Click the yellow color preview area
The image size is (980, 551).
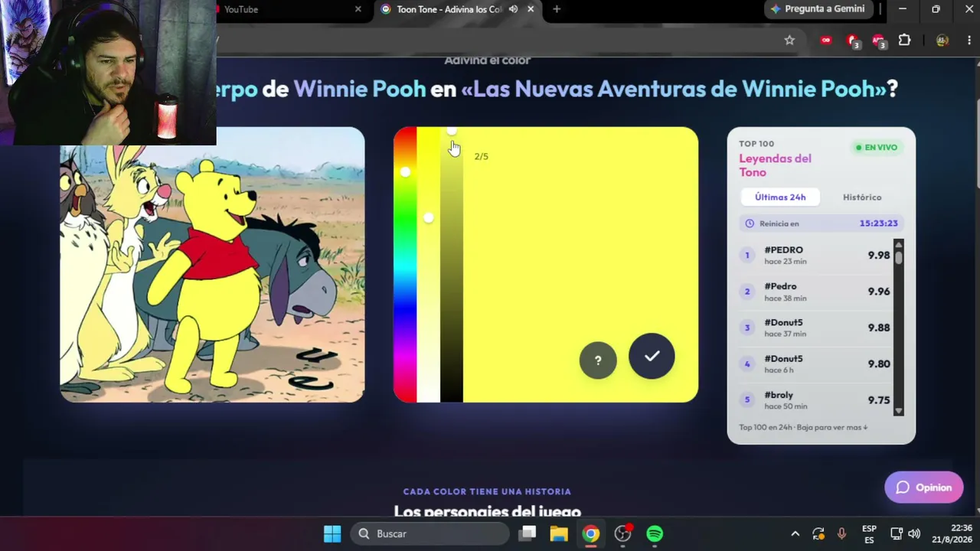[580, 265]
